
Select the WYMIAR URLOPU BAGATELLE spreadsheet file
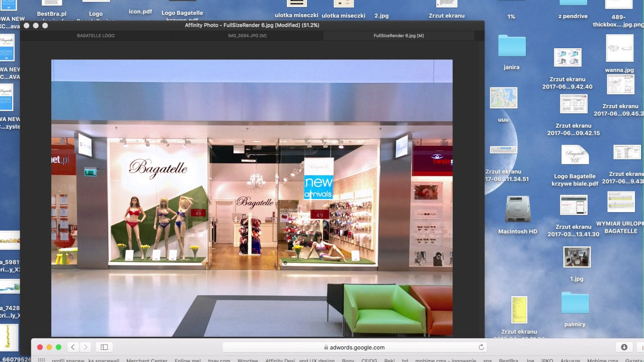click(x=621, y=202)
